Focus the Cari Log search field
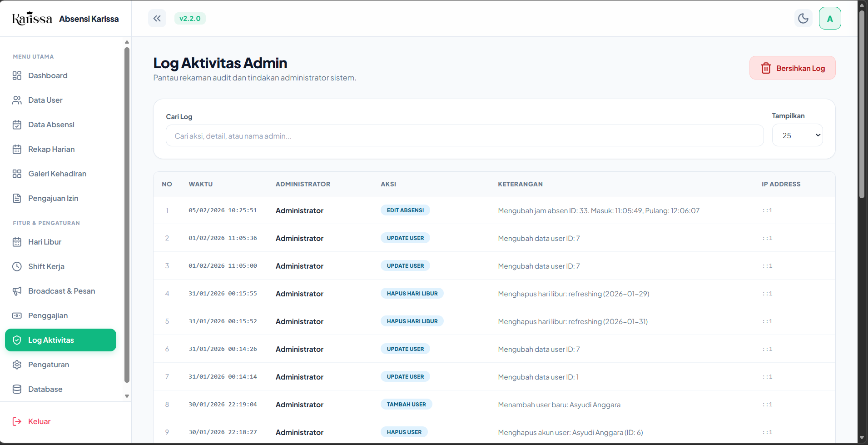Screen dimensions: 868x445 click(464, 136)
